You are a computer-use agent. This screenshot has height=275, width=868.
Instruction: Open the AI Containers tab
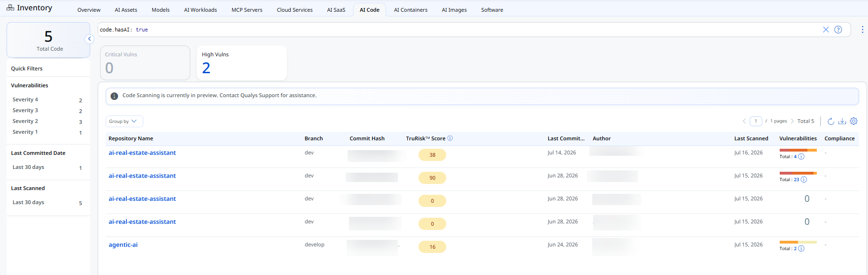click(x=411, y=10)
